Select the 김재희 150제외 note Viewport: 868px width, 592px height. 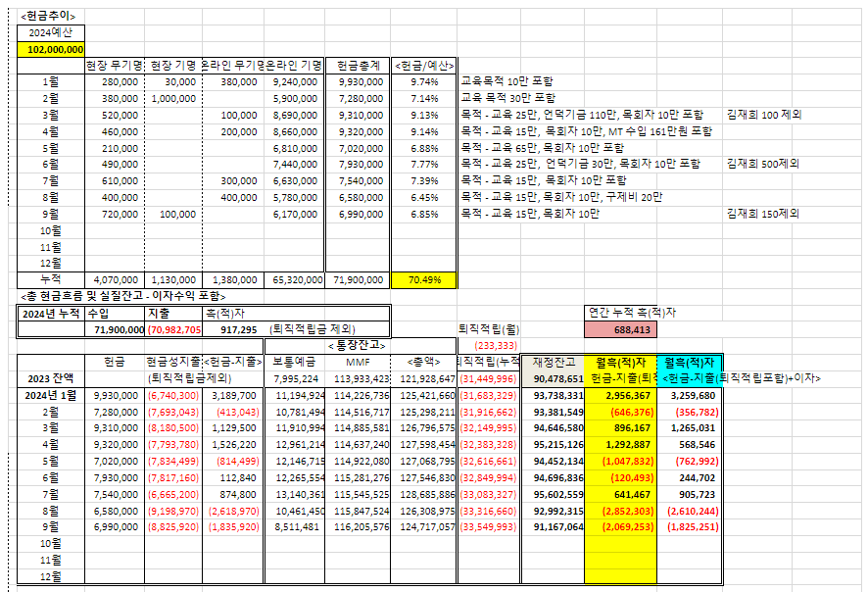coord(763,214)
